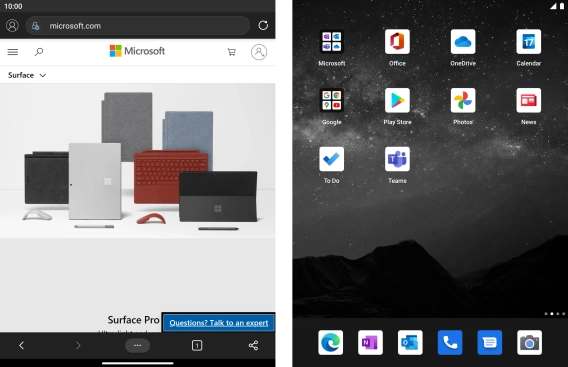Open the Edge profile icon in address bar
Image resolution: width=568 pixels, height=367 pixels.
click(x=12, y=26)
